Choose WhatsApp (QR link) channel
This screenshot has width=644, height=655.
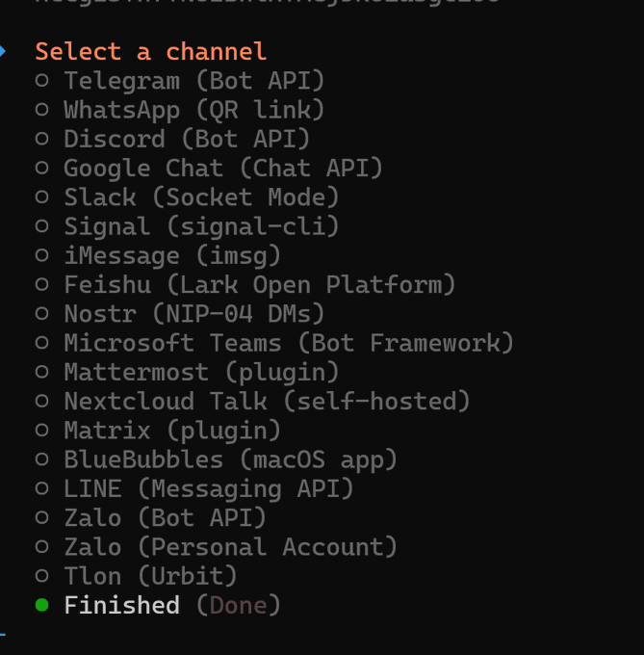[179, 110]
